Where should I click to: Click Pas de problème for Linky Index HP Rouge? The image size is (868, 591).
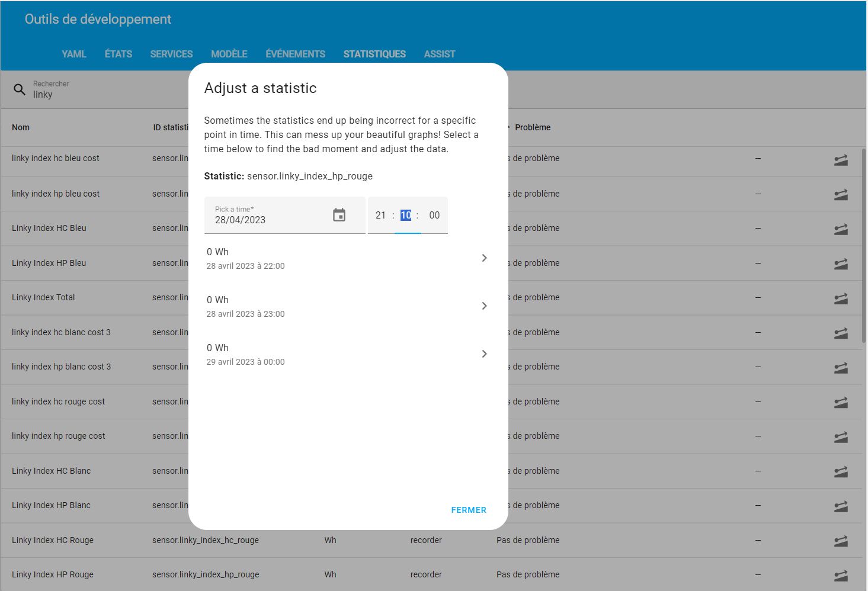point(528,574)
